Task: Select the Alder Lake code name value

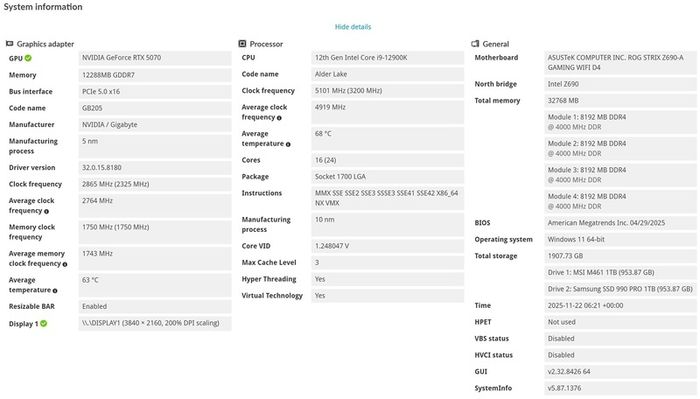Action: [x=388, y=74]
